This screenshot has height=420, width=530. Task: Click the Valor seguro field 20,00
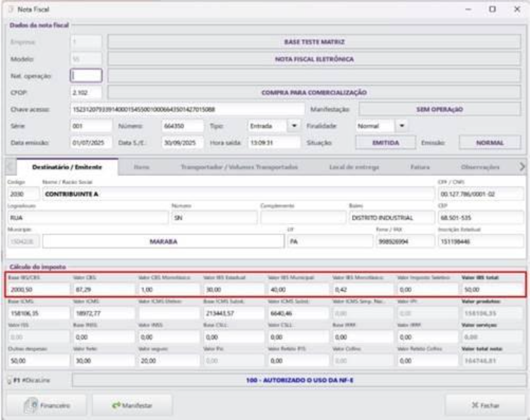[x=169, y=361]
